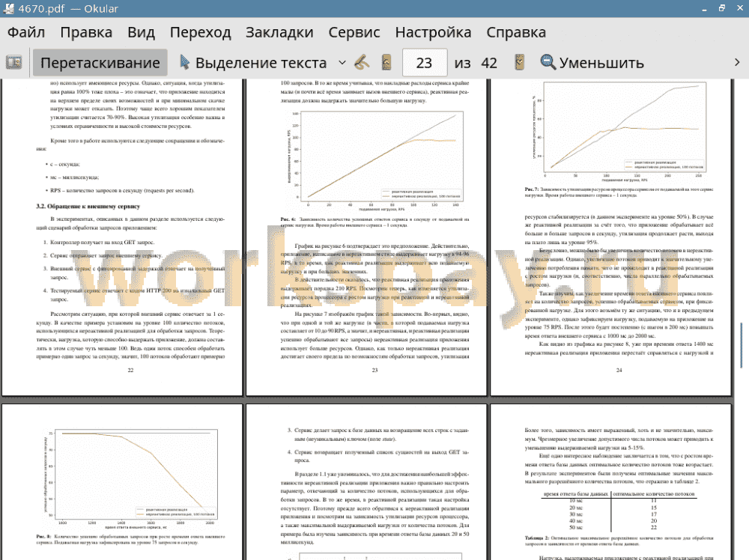Open the Файл menu
Viewport: 749px width, 560px height.
(x=26, y=32)
